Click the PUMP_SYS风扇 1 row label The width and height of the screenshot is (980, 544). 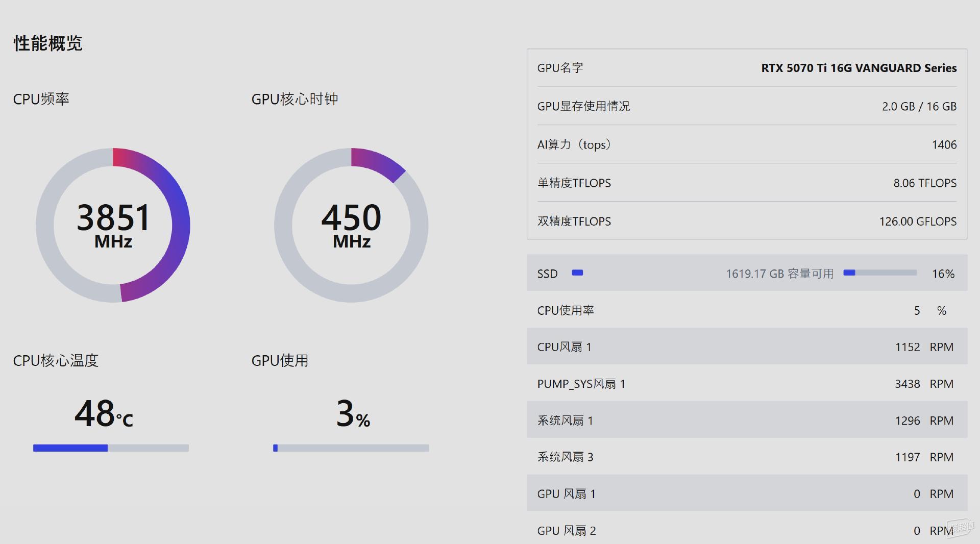(581, 384)
